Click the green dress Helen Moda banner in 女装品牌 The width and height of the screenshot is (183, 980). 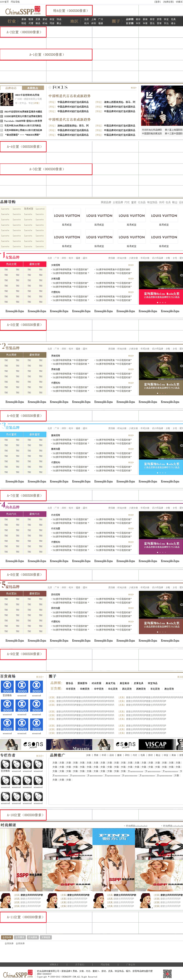(x=161, y=282)
